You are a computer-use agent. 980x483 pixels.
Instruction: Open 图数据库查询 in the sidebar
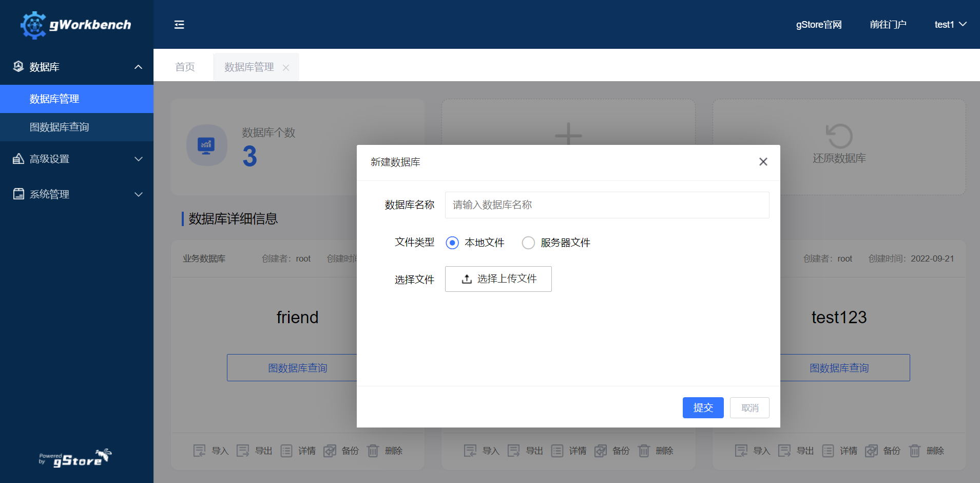tap(59, 127)
